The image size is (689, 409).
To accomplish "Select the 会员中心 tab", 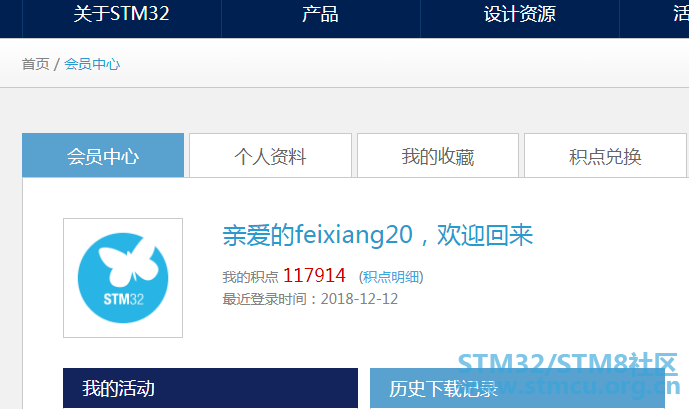I will (103, 156).
